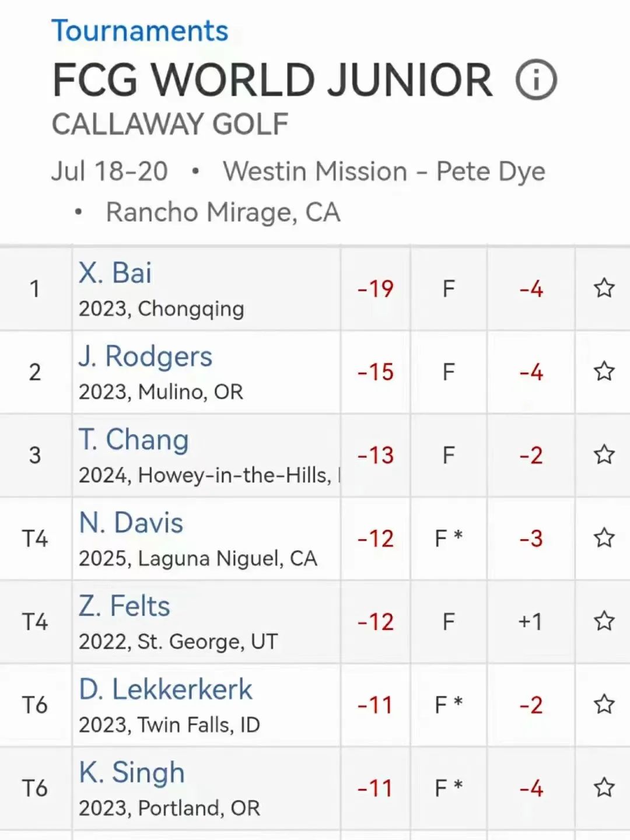Toggle the star for T. Chang
The width and height of the screenshot is (630, 840).
(x=604, y=455)
